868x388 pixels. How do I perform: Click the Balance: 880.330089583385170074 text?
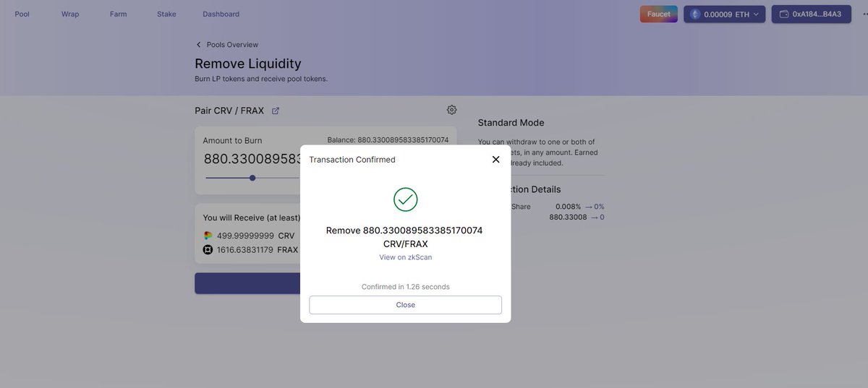(388, 140)
